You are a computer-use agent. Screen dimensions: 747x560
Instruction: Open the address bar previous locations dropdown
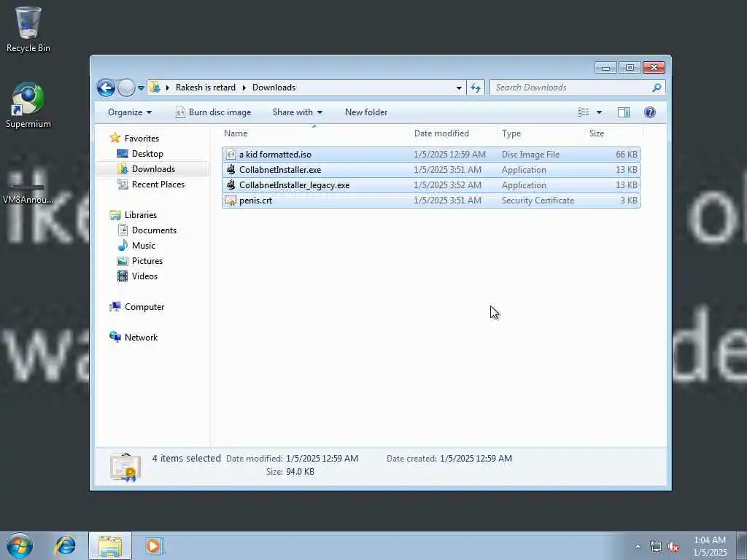click(459, 87)
